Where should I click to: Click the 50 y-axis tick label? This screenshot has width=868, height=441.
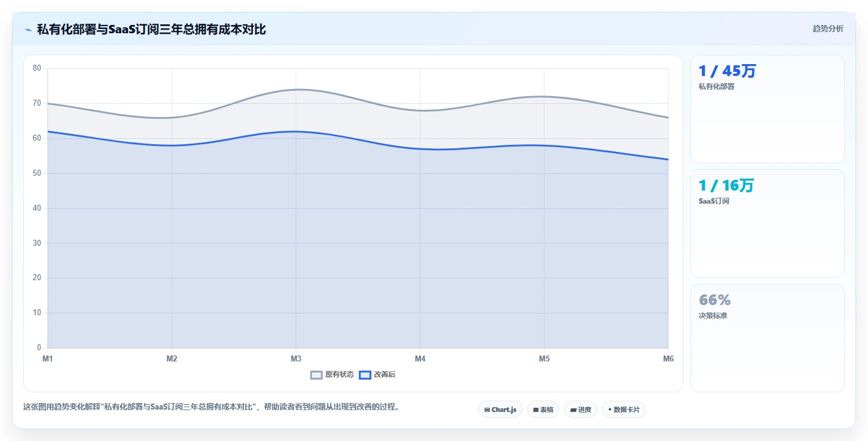[x=37, y=173]
